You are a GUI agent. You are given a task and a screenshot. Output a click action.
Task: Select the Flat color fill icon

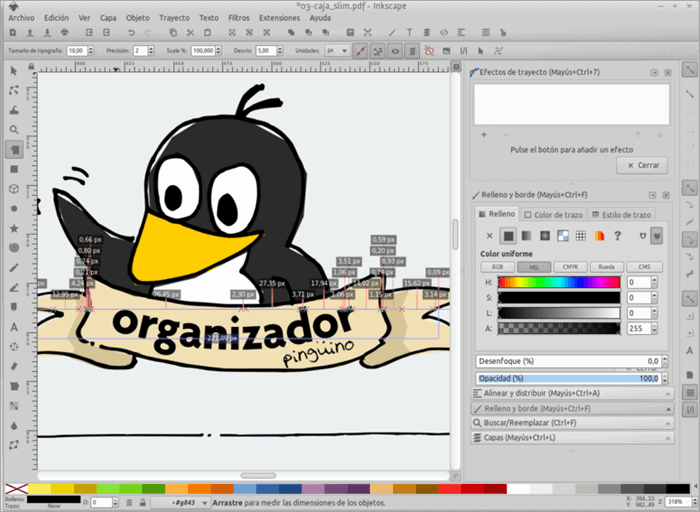(508, 236)
